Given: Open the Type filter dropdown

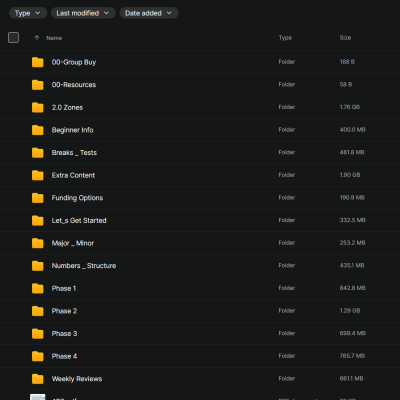Looking at the screenshot, I should click(28, 13).
